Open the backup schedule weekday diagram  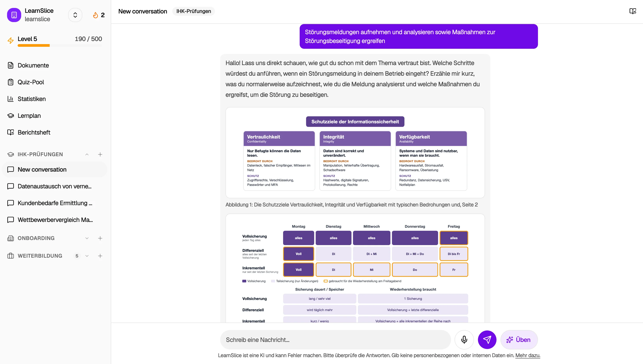(x=355, y=268)
